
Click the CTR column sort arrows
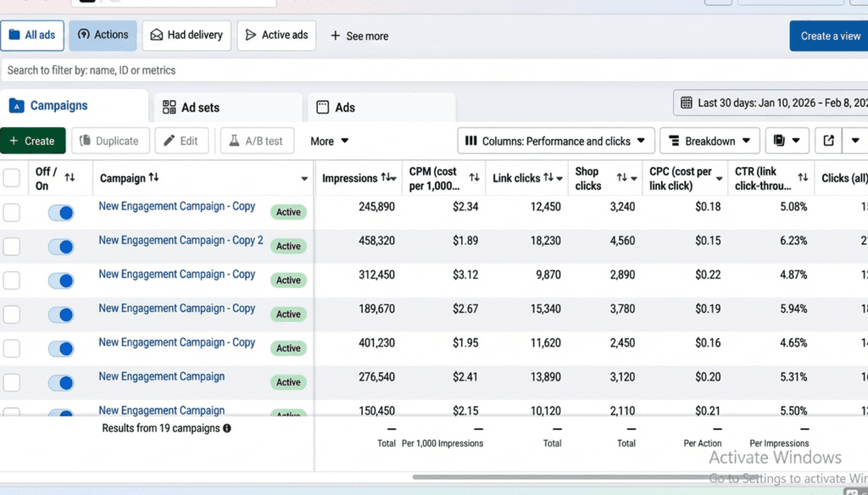click(803, 178)
